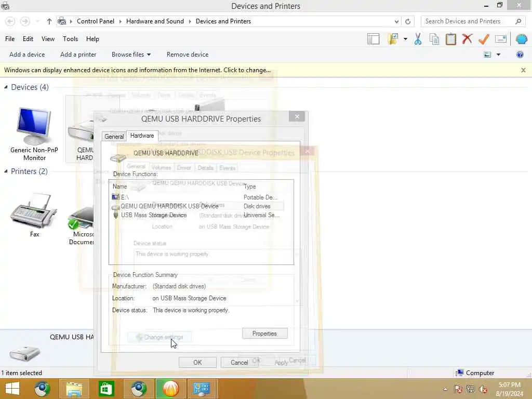The width and height of the screenshot is (532, 399).
Task: Open the Browse files dropdown
Action: click(x=131, y=55)
